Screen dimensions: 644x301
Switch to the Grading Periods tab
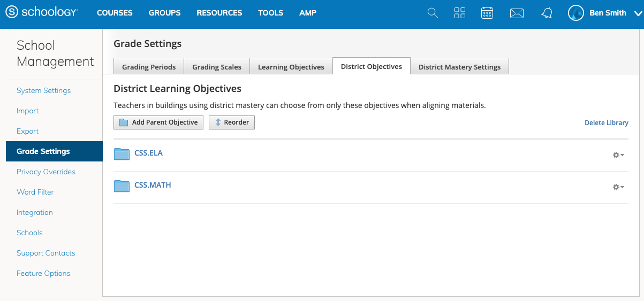(149, 67)
